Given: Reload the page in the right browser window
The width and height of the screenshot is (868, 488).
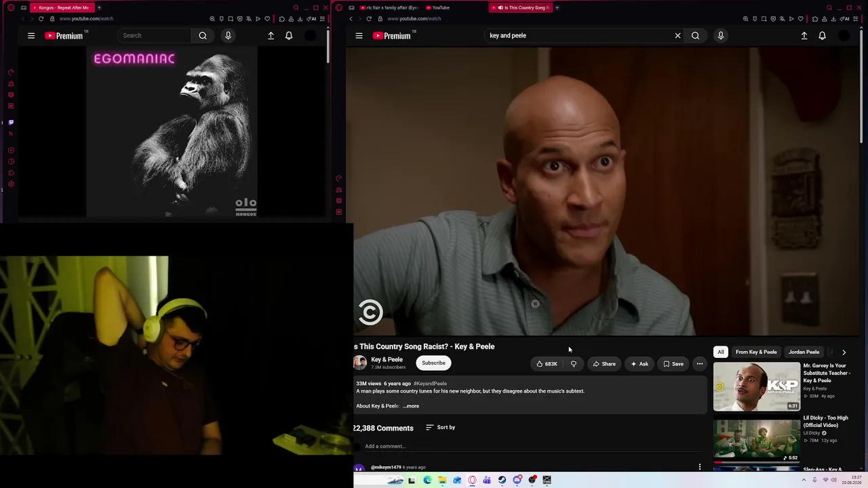Looking at the screenshot, I should click(x=369, y=18).
